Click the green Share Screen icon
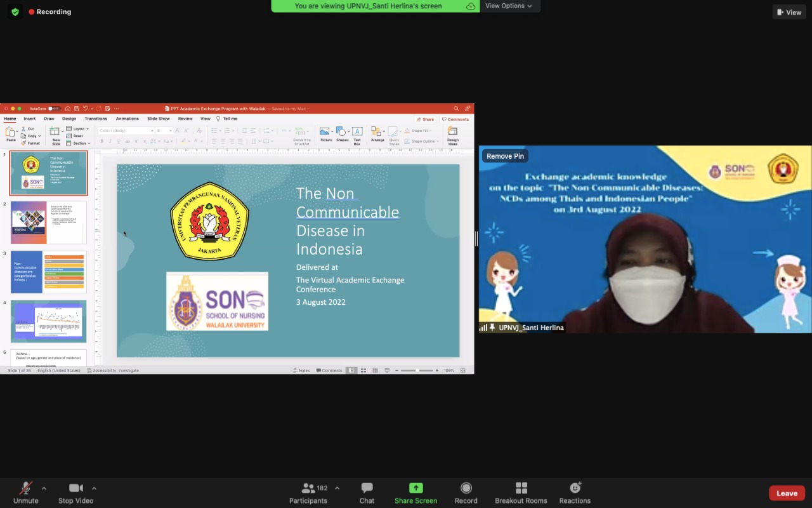812x508 pixels. coord(416,488)
